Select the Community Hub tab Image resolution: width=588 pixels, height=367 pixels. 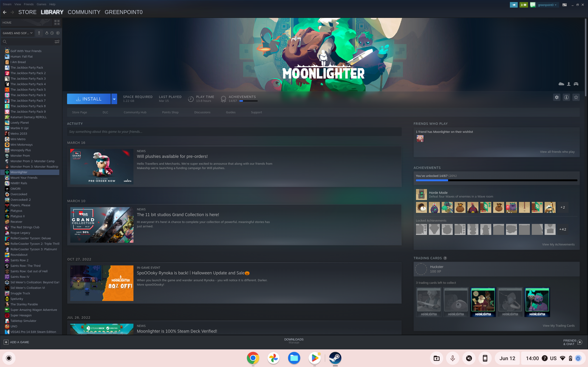pyautogui.click(x=135, y=112)
